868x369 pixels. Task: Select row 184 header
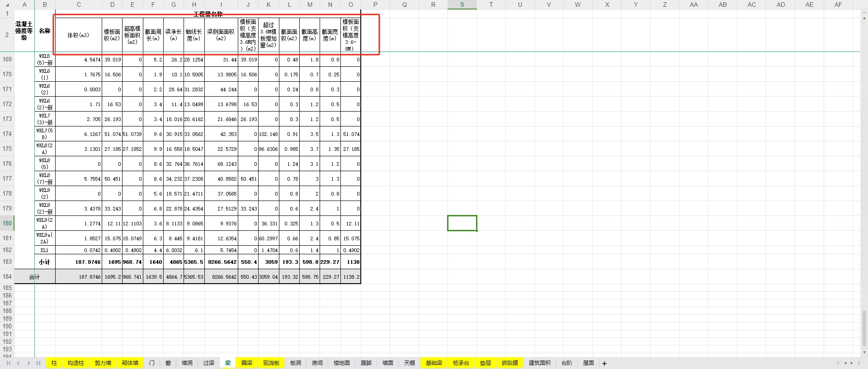click(7, 276)
